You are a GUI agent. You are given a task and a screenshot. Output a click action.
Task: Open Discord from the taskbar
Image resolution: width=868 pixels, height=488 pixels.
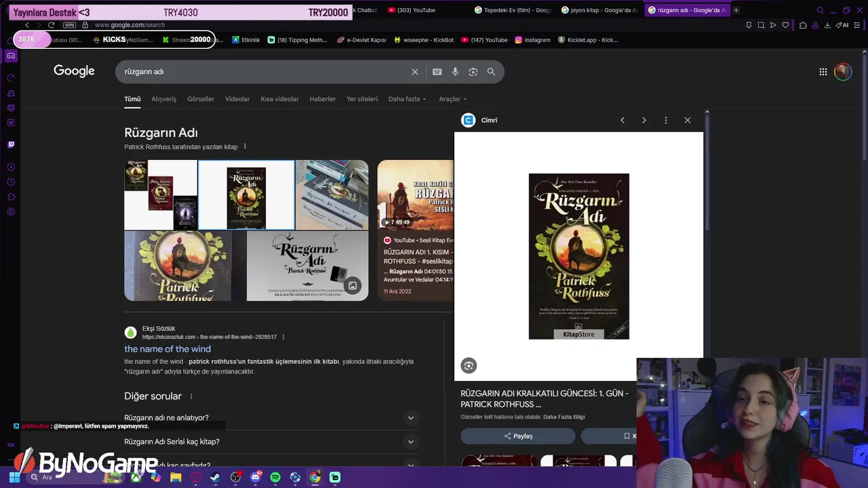(x=256, y=477)
